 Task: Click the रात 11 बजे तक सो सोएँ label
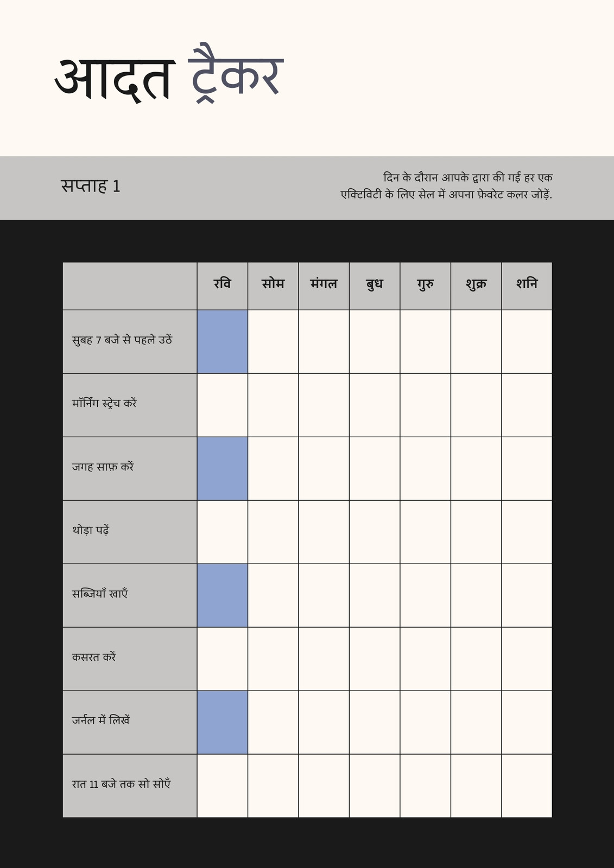click(x=121, y=784)
